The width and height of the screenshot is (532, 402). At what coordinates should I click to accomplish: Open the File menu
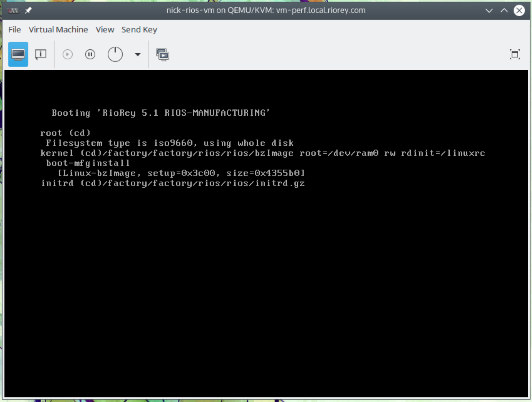[15, 30]
